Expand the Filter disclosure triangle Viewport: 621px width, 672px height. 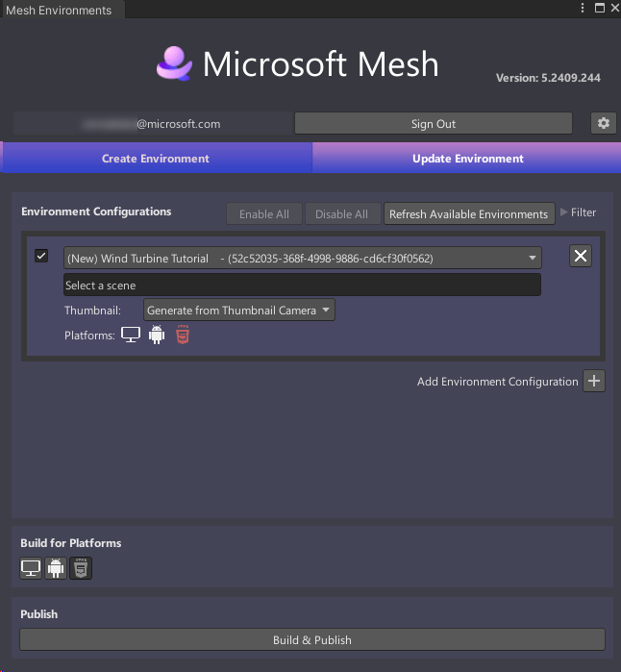coord(564,212)
